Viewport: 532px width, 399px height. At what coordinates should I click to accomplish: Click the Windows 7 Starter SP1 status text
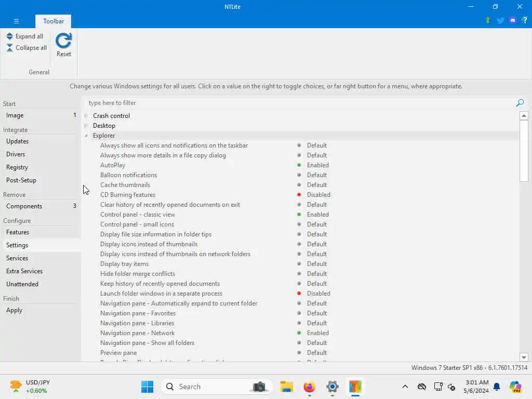point(469,368)
